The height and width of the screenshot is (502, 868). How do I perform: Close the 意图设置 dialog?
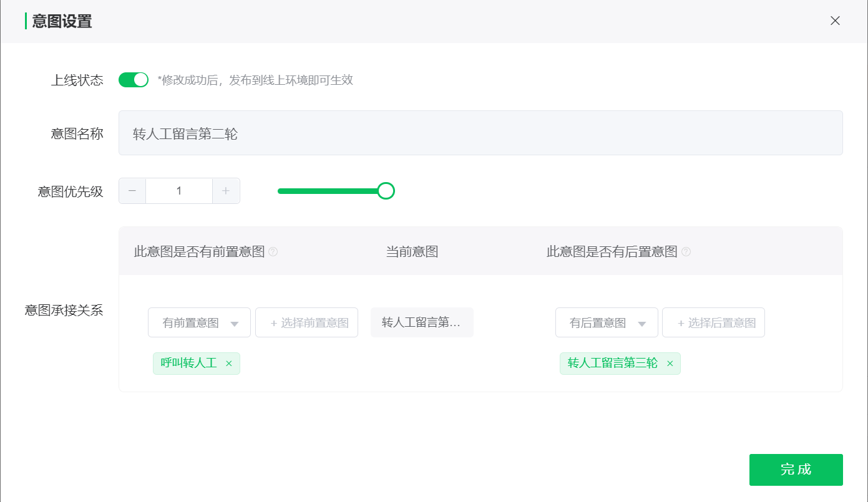pos(835,21)
